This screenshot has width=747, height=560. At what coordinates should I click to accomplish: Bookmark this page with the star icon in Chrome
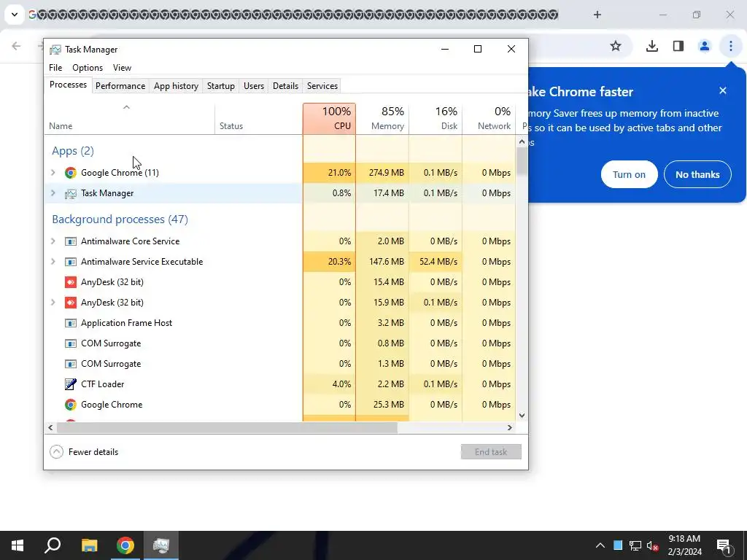(616, 46)
